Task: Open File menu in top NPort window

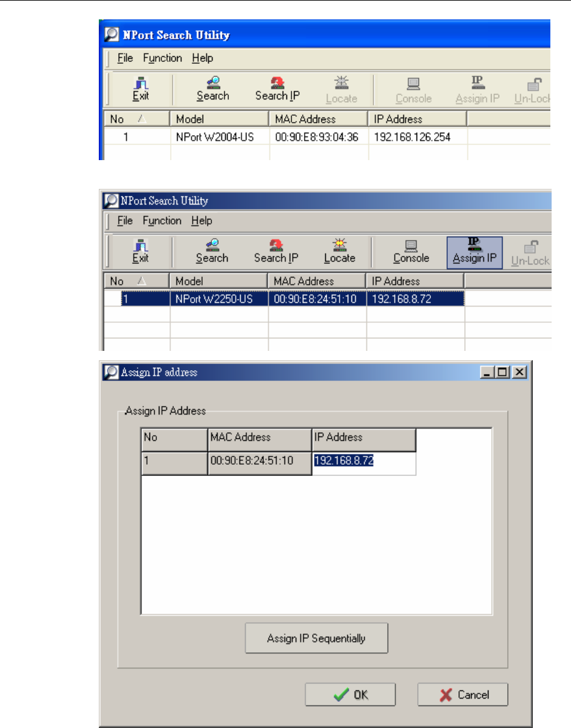Action: coord(125,58)
